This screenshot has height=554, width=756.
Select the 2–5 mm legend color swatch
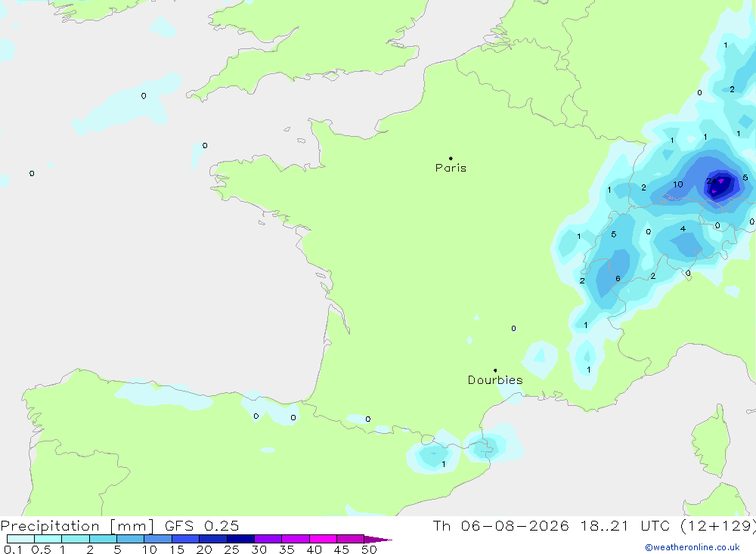pos(103,539)
